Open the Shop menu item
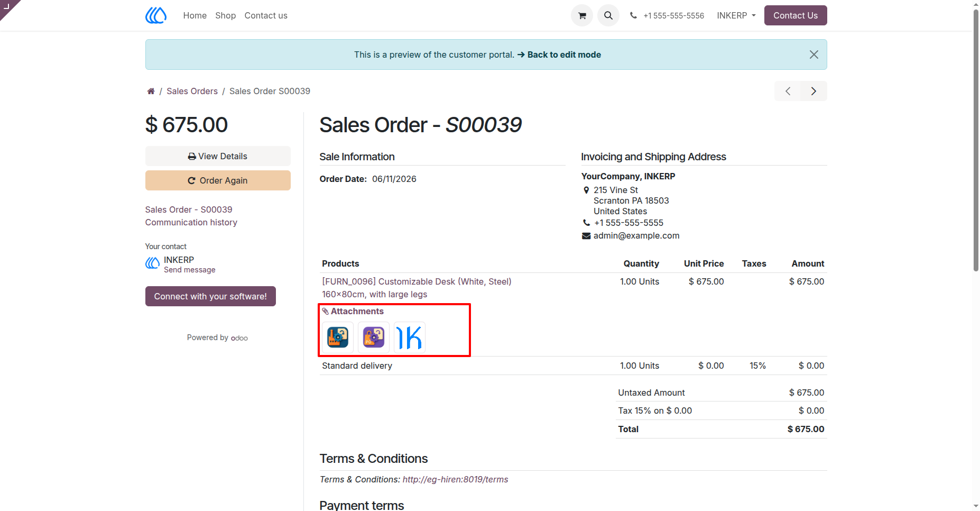The image size is (980, 511). point(226,15)
